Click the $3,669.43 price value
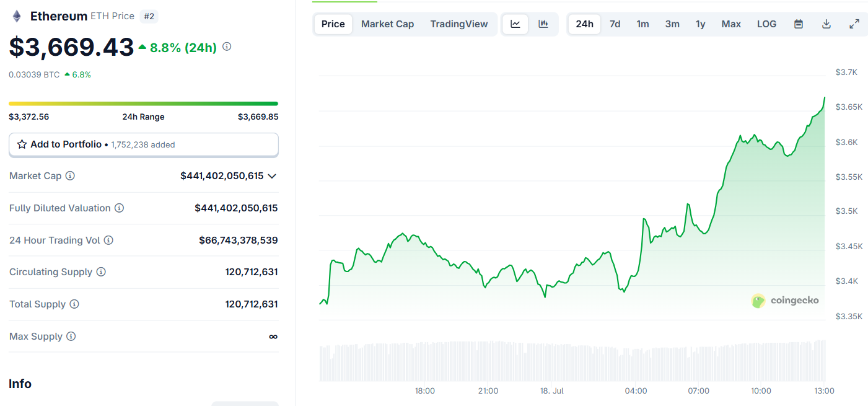The width and height of the screenshot is (868, 406). pos(71,47)
